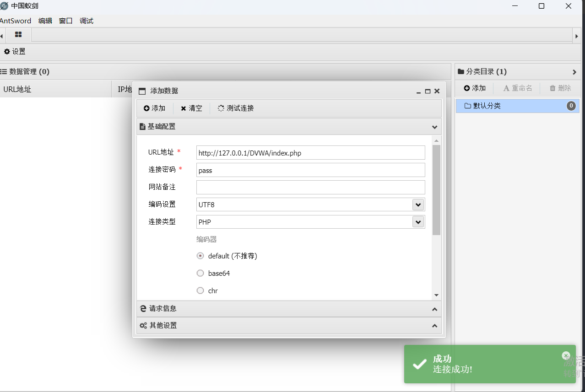Select the 默认分类 folder
Viewport: 585px width, 392px height.
[x=517, y=106]
